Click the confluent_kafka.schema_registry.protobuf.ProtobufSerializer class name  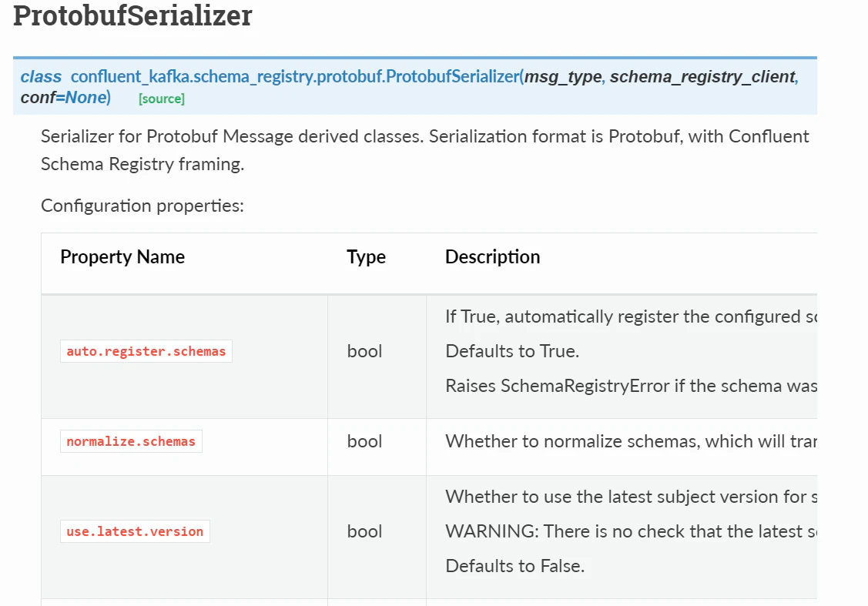pyautogui.click(x=295, y=76)
